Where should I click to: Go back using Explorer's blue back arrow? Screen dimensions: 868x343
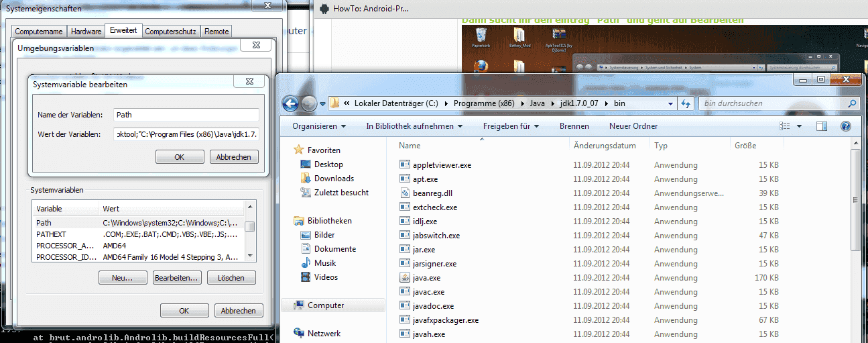click(x=290, y=103)
